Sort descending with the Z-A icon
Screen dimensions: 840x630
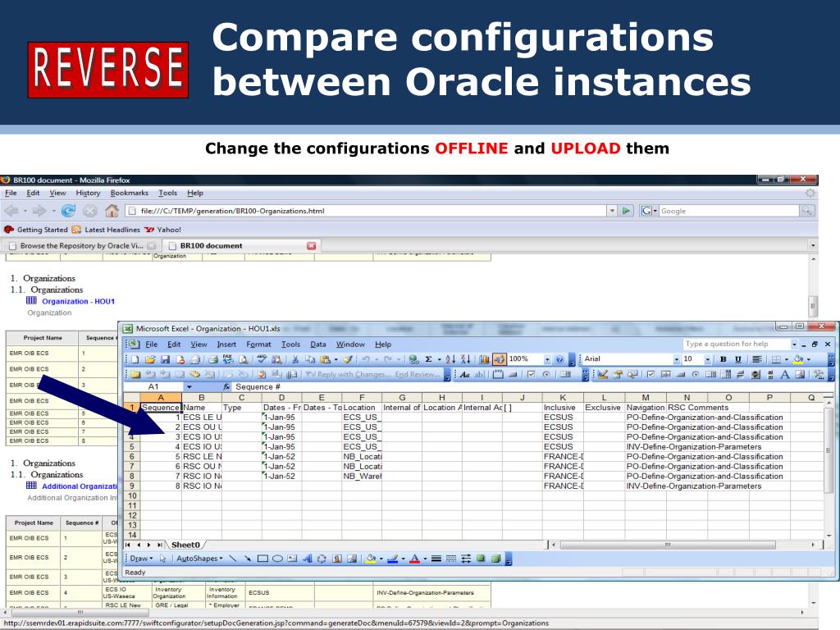point(465,359)
